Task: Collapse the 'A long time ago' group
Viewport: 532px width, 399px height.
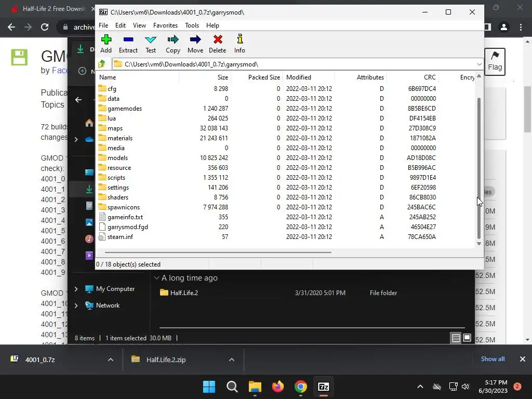Action: [156, 278]
